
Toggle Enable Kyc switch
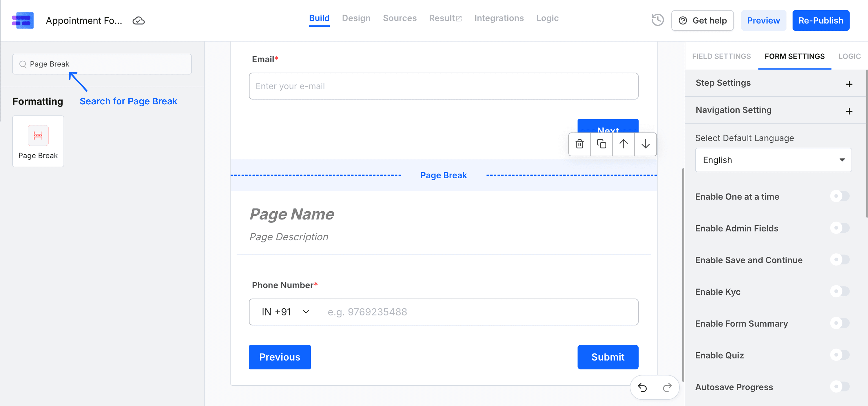(x=840, y=291)
